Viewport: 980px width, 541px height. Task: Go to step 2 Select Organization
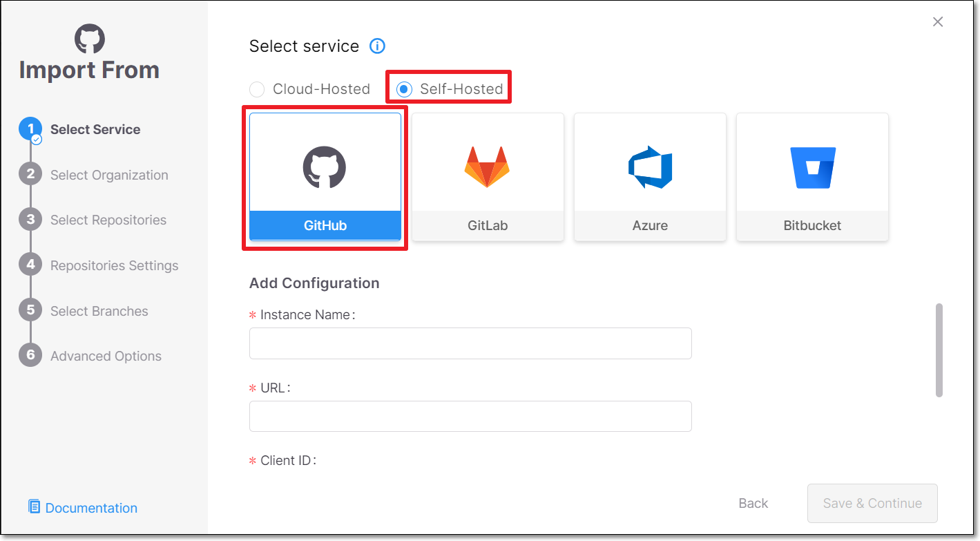click(94, 175)
